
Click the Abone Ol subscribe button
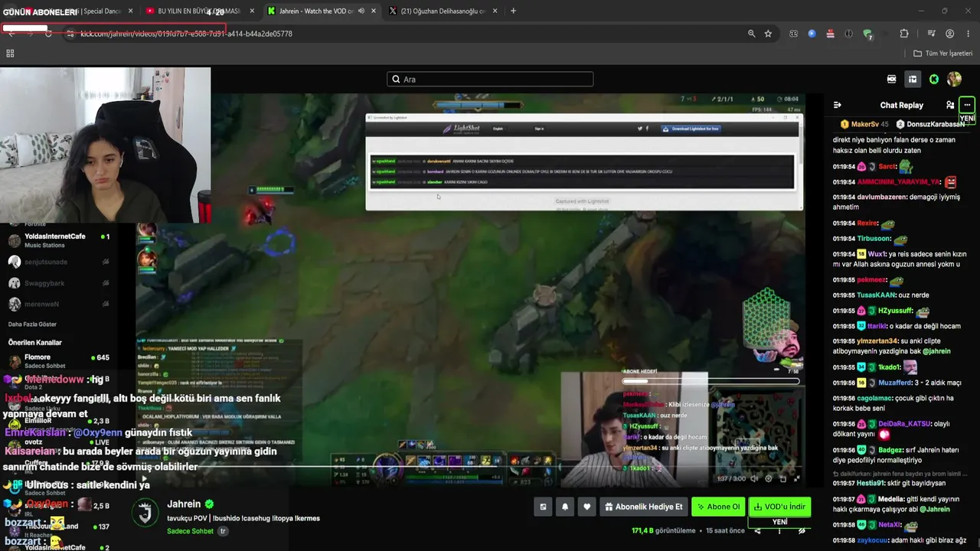[x=718, y=507]
